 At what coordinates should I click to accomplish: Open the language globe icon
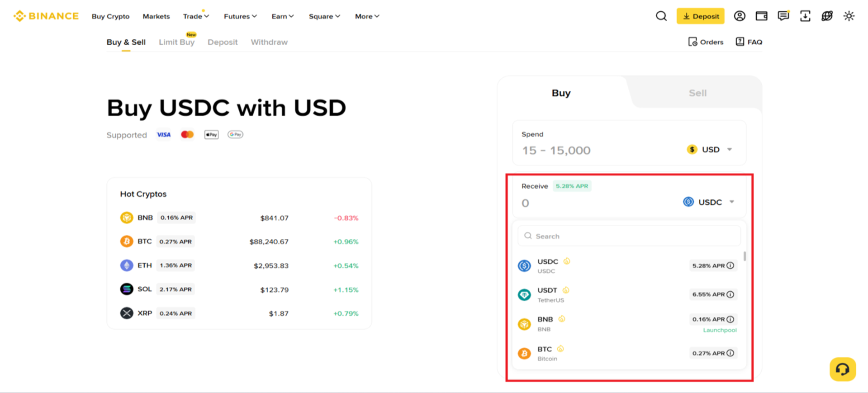(x=827, y=16)
